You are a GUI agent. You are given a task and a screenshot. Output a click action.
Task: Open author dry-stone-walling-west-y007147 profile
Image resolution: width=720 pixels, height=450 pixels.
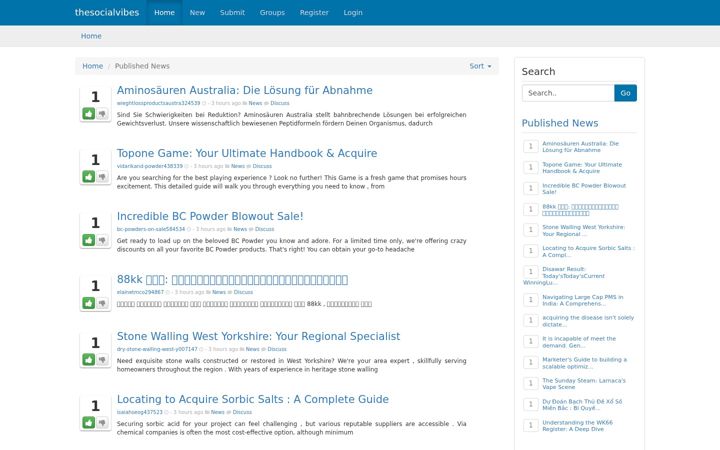pyautogui.click(x=157, y=349)
